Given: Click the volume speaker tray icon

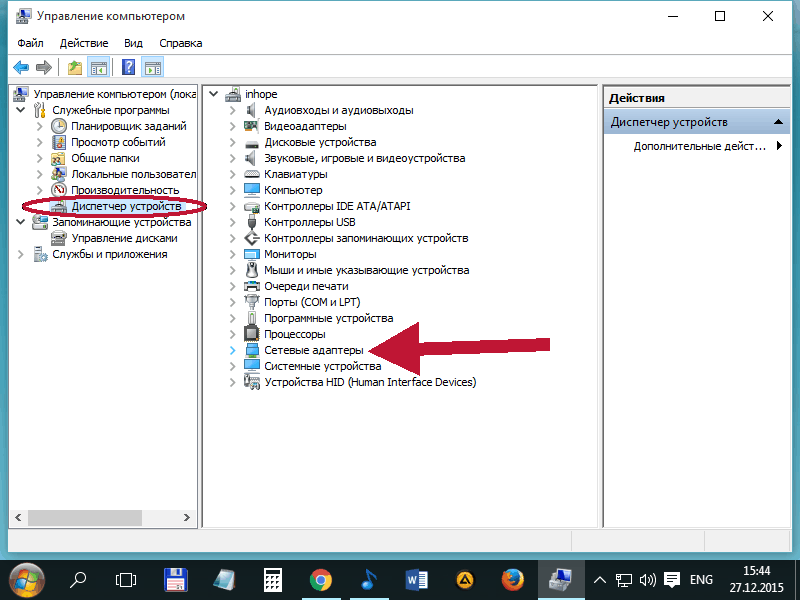Looking at the screenshot, I should pyautogui.click(x=647, y=580).
